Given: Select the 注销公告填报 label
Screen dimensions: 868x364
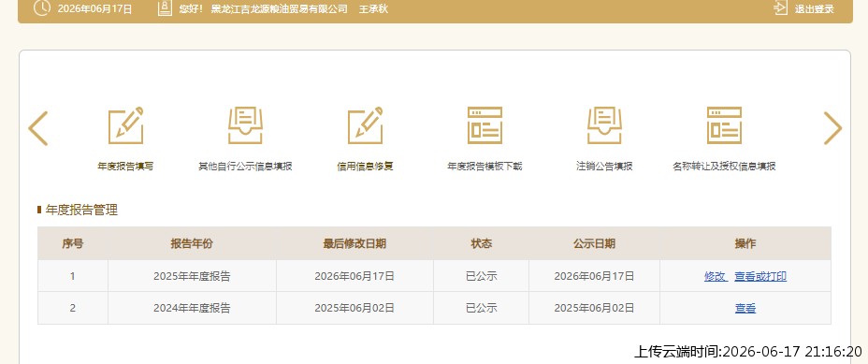Looking at the screenshot, I should tap(604, 167).
